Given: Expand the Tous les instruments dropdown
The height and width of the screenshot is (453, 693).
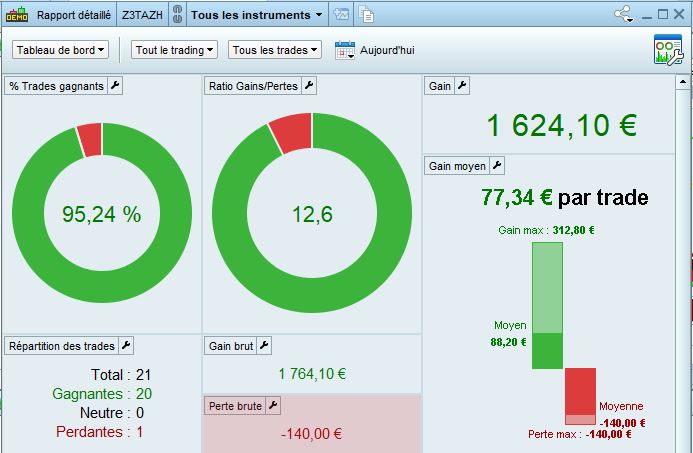Looking at the screenshot, I should coord(257,15).
